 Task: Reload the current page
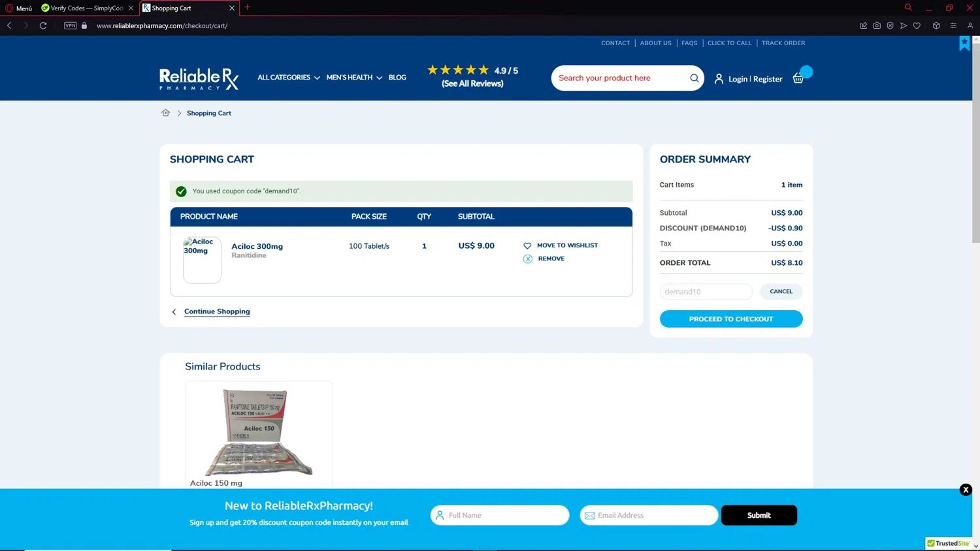coord(43,25)
